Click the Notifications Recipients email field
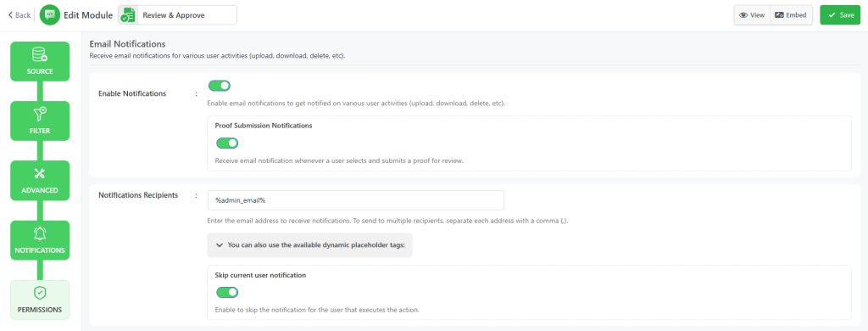This screenshot has height=331, width=868. [x=355, y=200]
